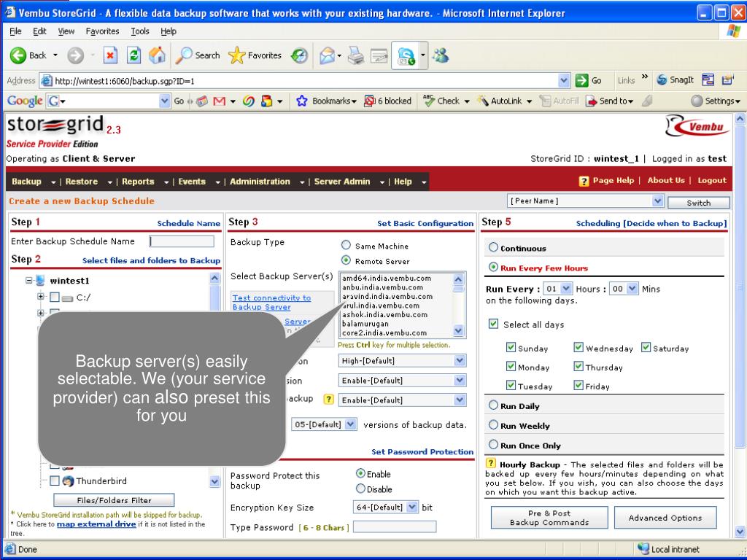Image resolution: width=747 pixels, height=560 pixels.
Task: Open the address bar dropdown arrow
Action: (564, 80)
